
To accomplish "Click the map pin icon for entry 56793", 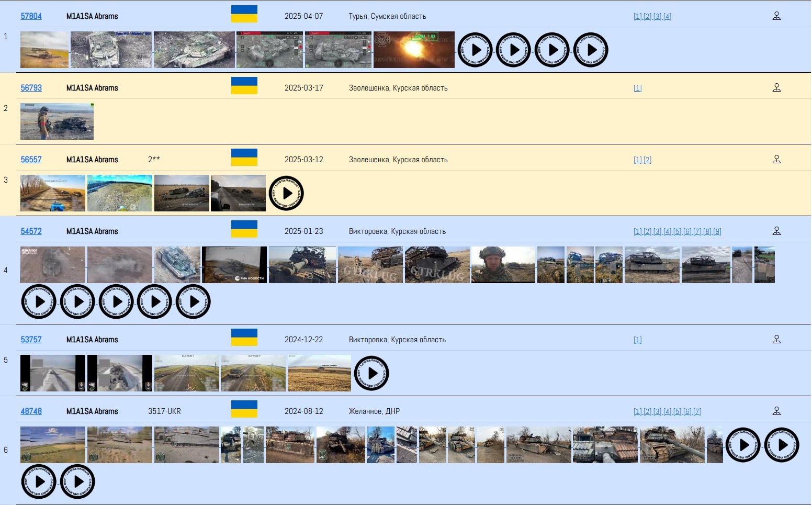I will (776, 87).
